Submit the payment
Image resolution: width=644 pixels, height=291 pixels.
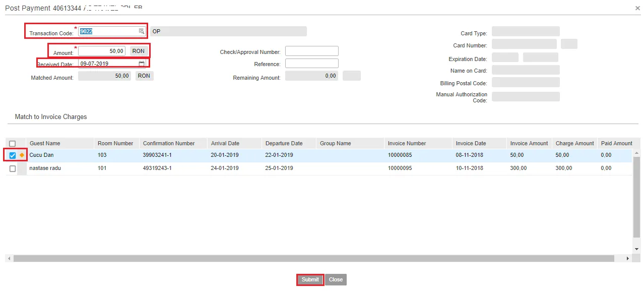point(310,279)
